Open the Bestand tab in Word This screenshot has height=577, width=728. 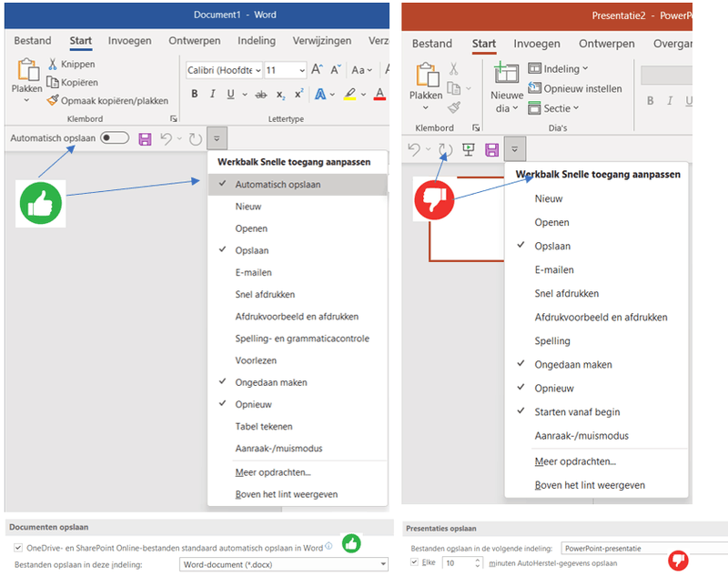pyautogui.click(x=33, y=41)
